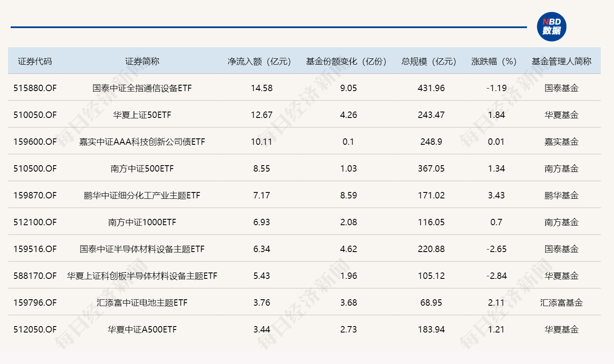Image resolution: width=614 pixels, height=364 pixels.
Task: Click manager name 汇添富基金
Action: click(x=562, y=303)
